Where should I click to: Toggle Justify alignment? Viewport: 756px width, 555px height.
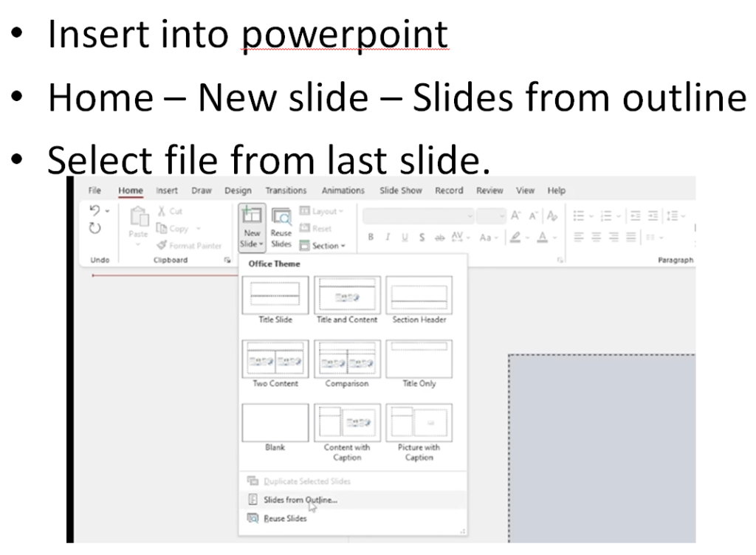(630, 237)
